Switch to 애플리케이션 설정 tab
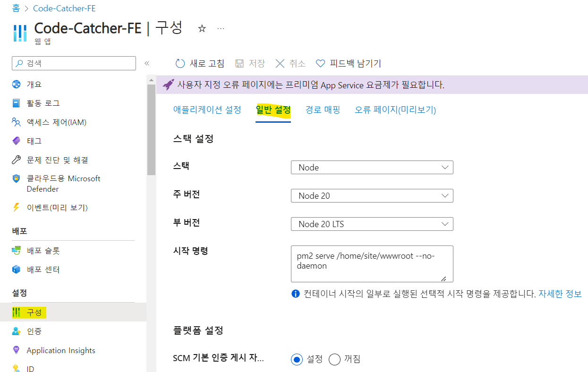Image resolution: width=588 pixels, height=372 pixels. click(207, 110)
